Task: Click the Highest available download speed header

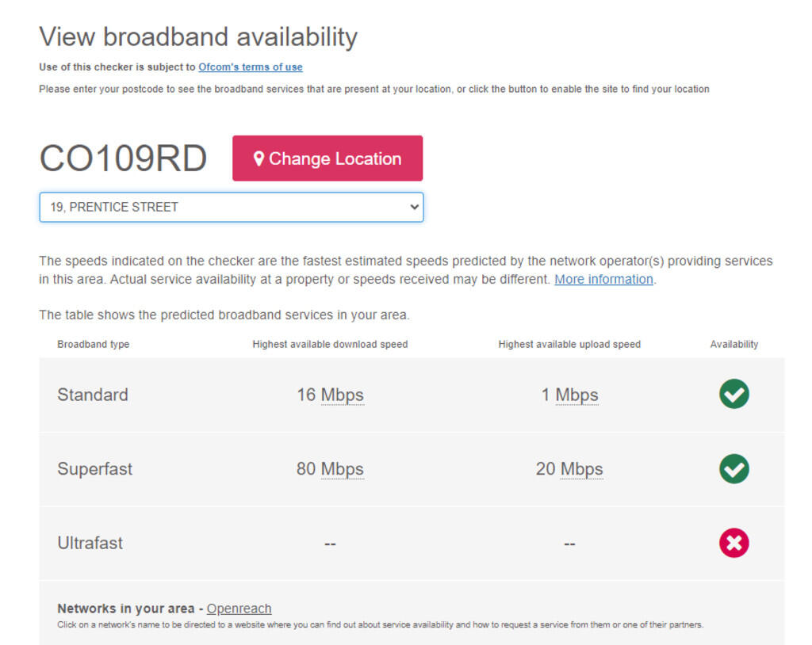Action: pyautogui.click(x=330, y=345)
